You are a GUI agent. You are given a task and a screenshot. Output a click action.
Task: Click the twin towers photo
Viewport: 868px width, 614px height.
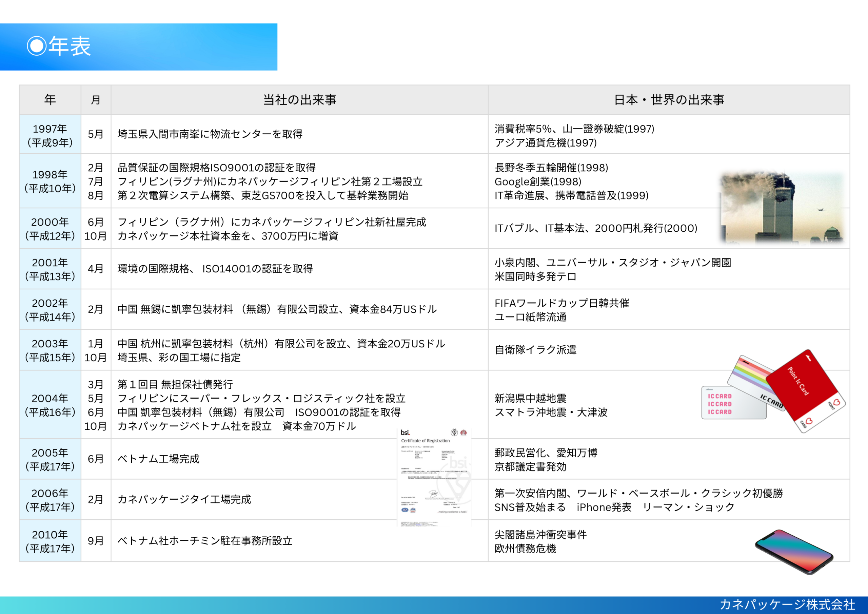point(782,207)
